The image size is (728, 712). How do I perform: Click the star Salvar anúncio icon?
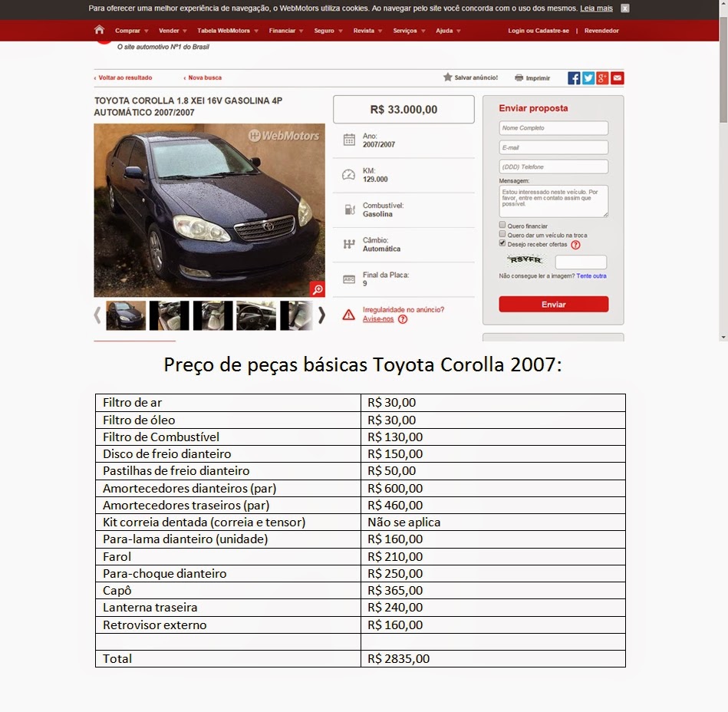click(447, 77)
